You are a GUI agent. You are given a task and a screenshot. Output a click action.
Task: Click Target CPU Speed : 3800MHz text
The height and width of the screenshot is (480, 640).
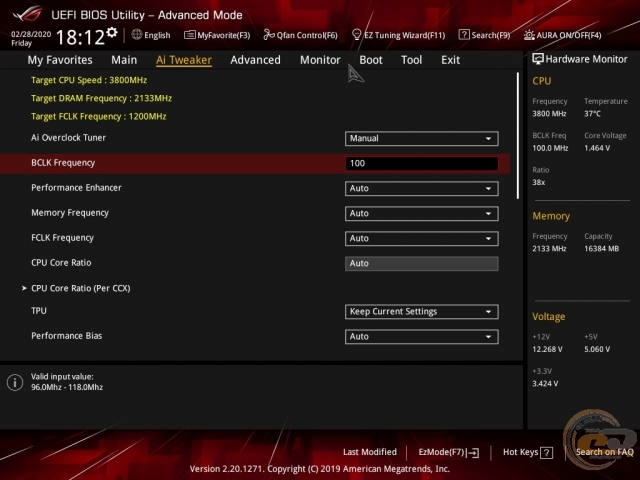[x=89, y=80]
